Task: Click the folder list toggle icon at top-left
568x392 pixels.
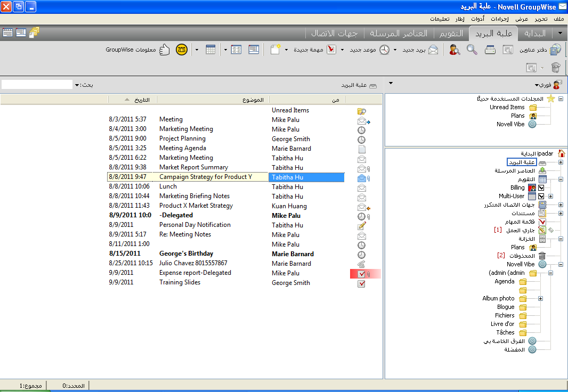Action: 7,32
